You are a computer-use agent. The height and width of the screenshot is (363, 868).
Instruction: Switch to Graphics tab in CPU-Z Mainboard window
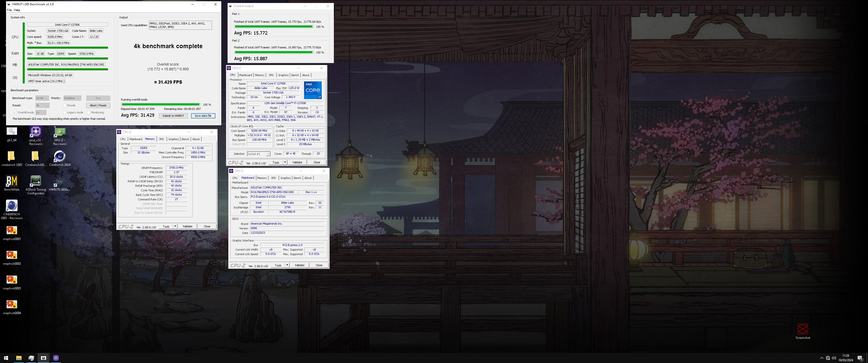[285, 178]
